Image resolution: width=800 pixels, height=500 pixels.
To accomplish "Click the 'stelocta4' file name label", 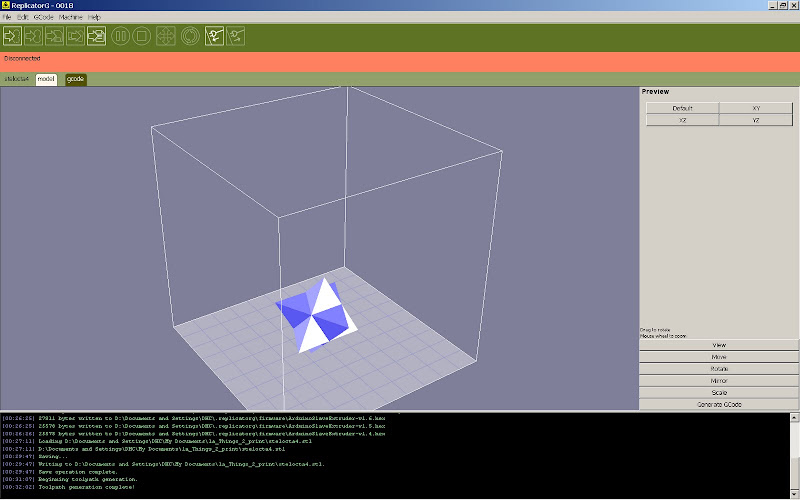I will click(16, 79).
